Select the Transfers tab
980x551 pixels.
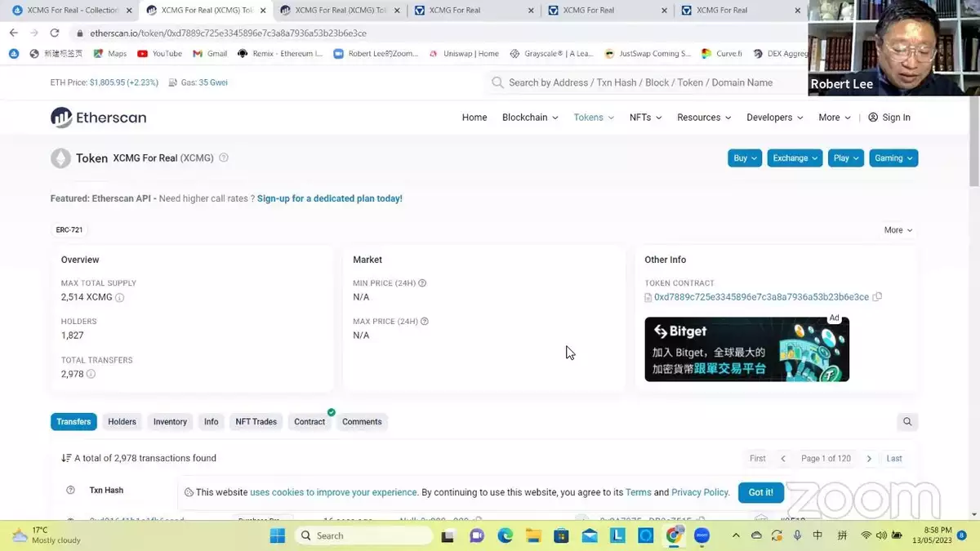73,422
